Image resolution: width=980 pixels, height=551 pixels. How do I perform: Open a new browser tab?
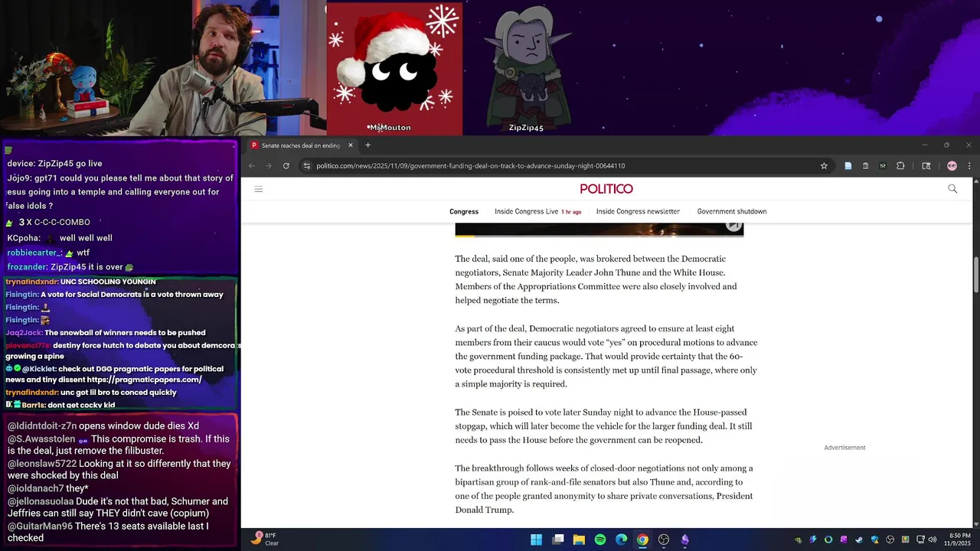[367, 145]
